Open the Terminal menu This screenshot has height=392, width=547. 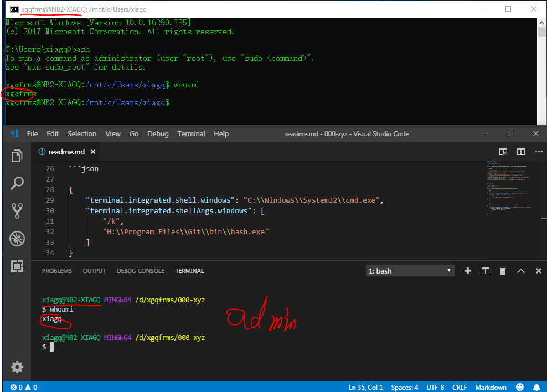[191, 133]
